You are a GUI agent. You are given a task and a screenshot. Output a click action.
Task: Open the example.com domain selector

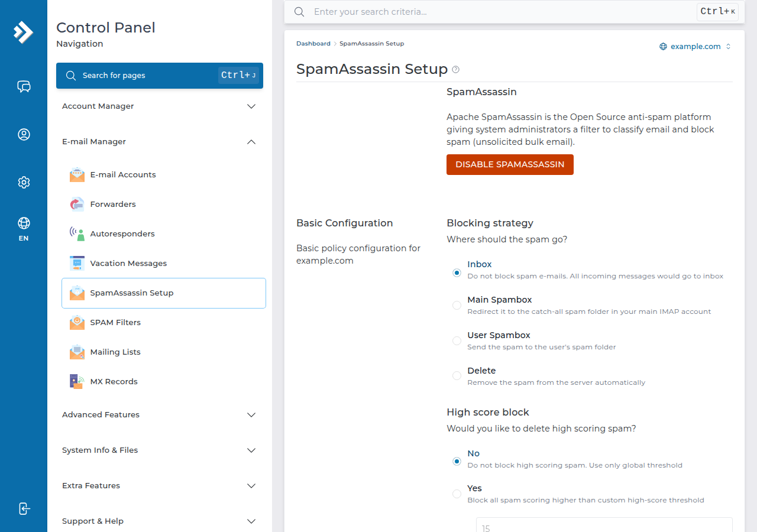click(695, 47)
